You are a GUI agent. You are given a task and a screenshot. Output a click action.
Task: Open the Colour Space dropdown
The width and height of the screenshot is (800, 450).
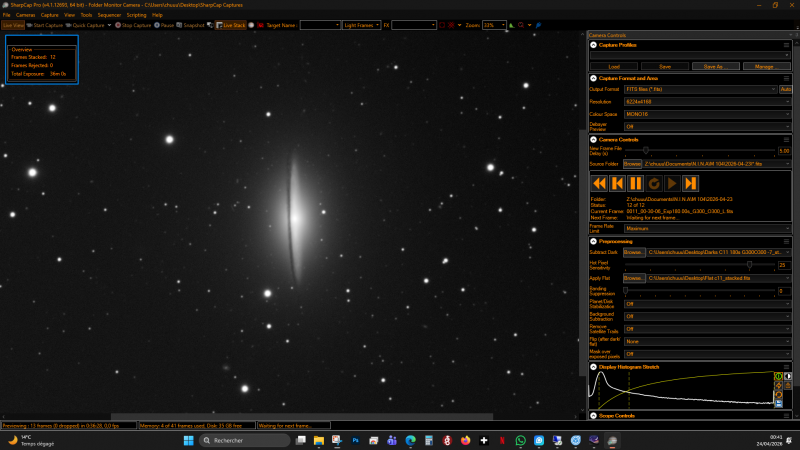click(708, 114)
